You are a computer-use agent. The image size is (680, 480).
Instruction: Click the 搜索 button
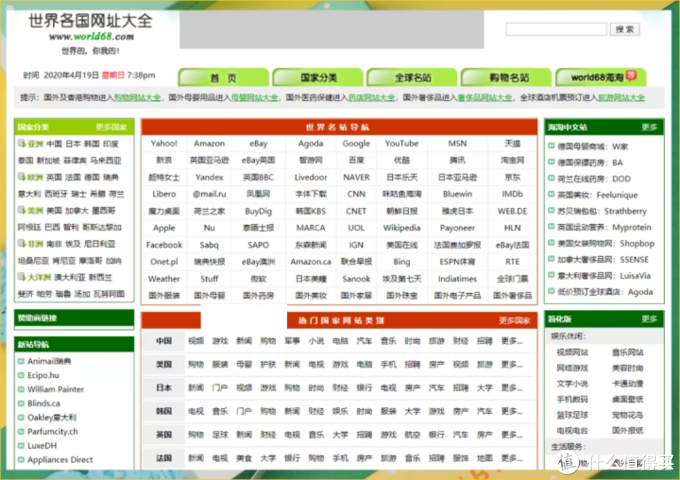coord(624,29)
